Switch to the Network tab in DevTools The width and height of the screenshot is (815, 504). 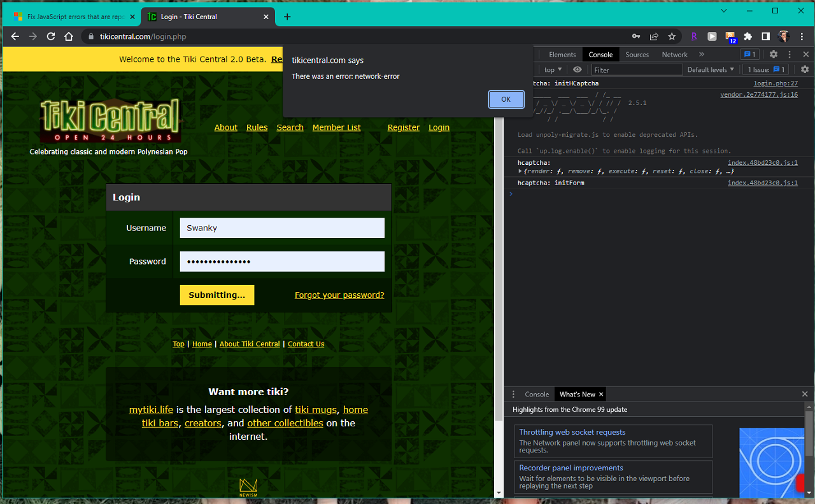click(674, 55)
